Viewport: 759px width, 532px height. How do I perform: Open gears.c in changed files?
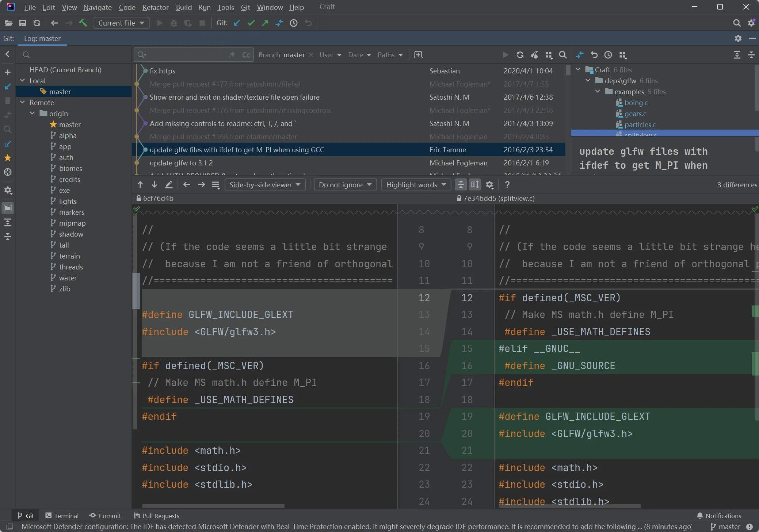point(635,114)
